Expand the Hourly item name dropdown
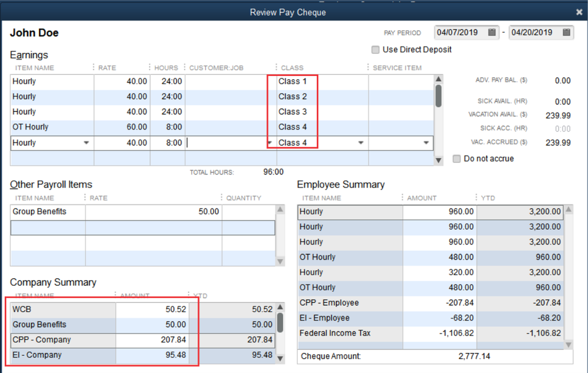 [x=87, y=143]
